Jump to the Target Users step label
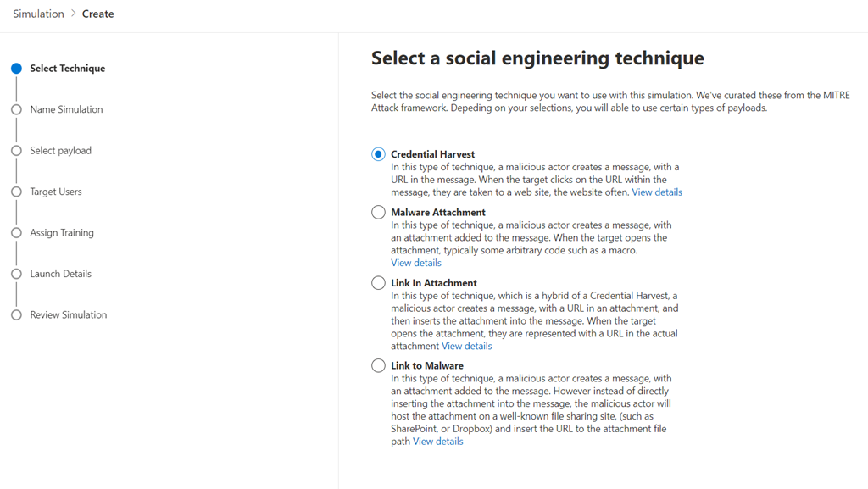 [56, 192]
